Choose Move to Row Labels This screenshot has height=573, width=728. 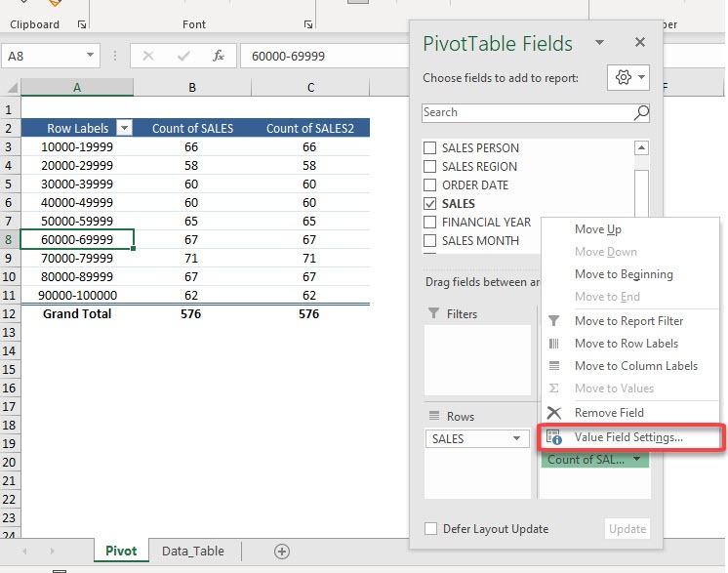(x=627, y=344)
